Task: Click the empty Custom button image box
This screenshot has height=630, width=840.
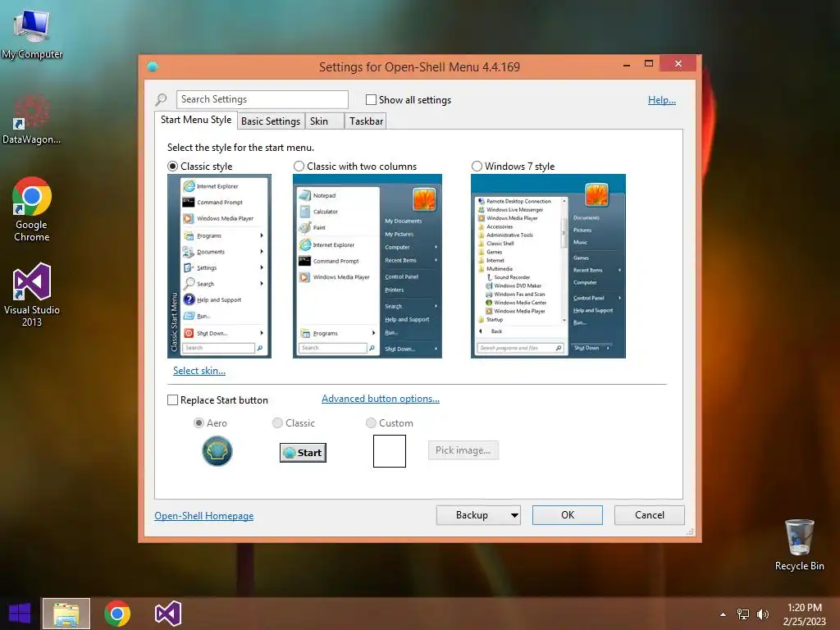Action: pyautogui.click(x=390, y=451)
